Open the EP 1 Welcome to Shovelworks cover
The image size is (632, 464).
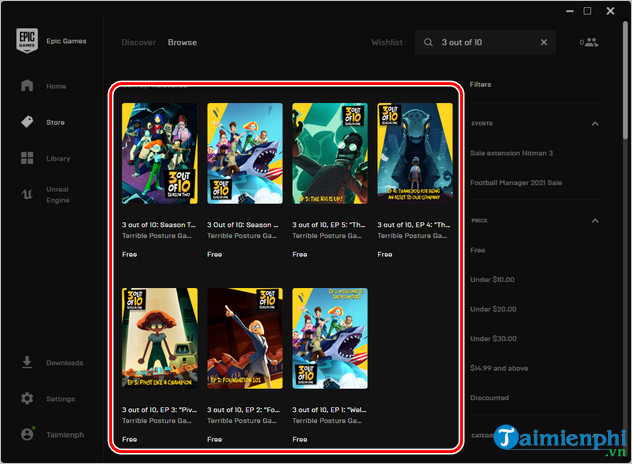[x=330, y=338]
